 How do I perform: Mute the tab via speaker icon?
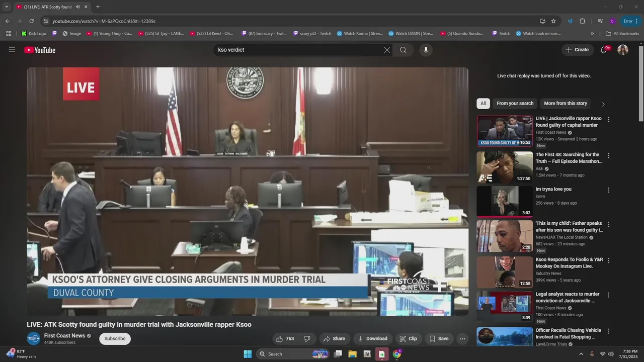[77, 7]
